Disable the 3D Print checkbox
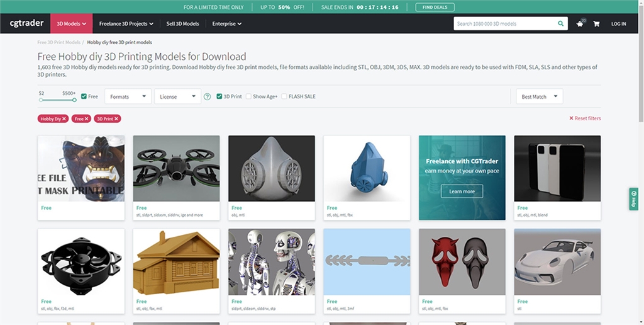The height and width of the screenshot is (325, 644). pyautogui.click(x=219, y=96)
